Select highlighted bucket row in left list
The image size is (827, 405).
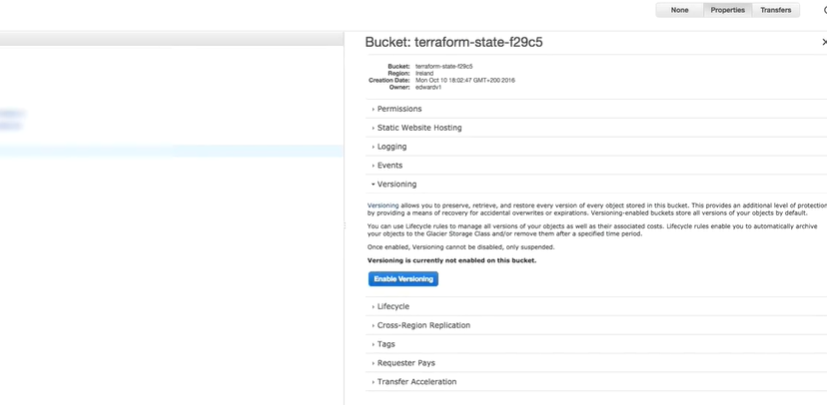pos(171,151)
